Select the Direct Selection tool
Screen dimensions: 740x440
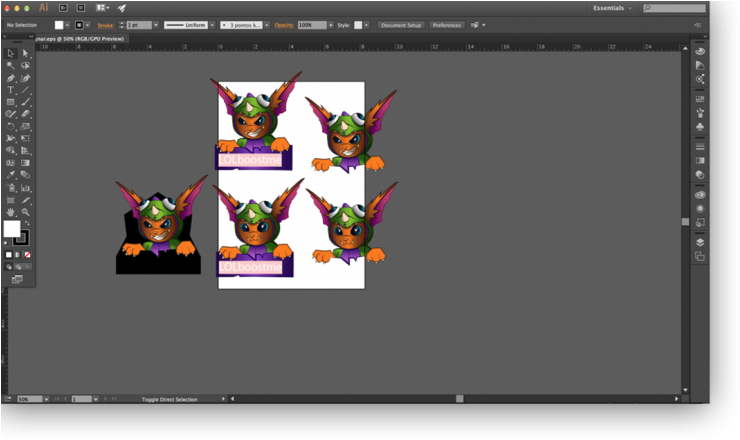pyautogui.click(x=25, y=53)
